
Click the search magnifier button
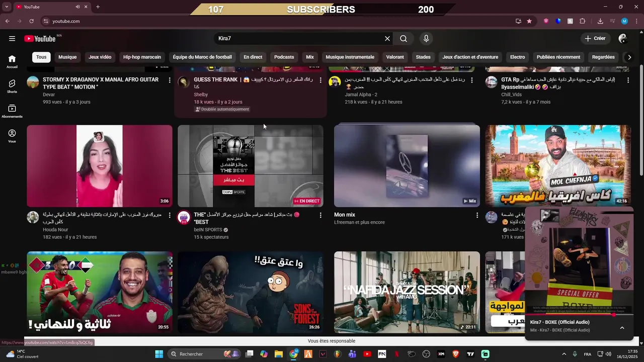point(404,38)
